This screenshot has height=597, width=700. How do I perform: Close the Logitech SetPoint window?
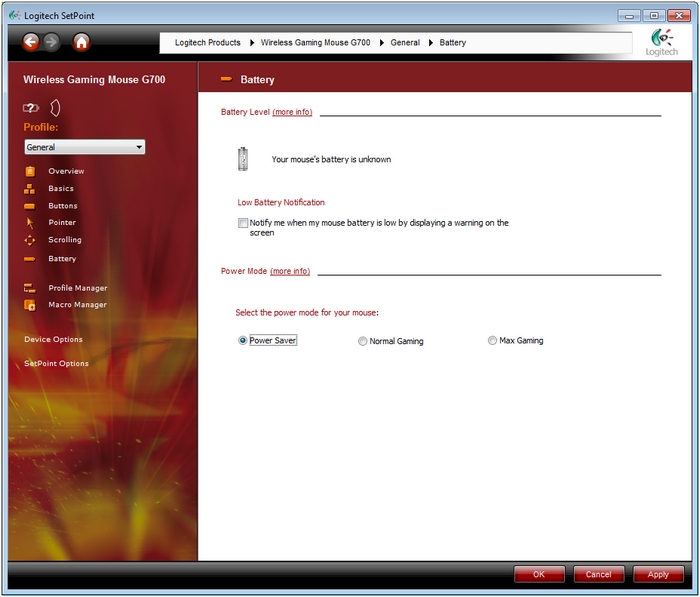(x=679, y=16)
